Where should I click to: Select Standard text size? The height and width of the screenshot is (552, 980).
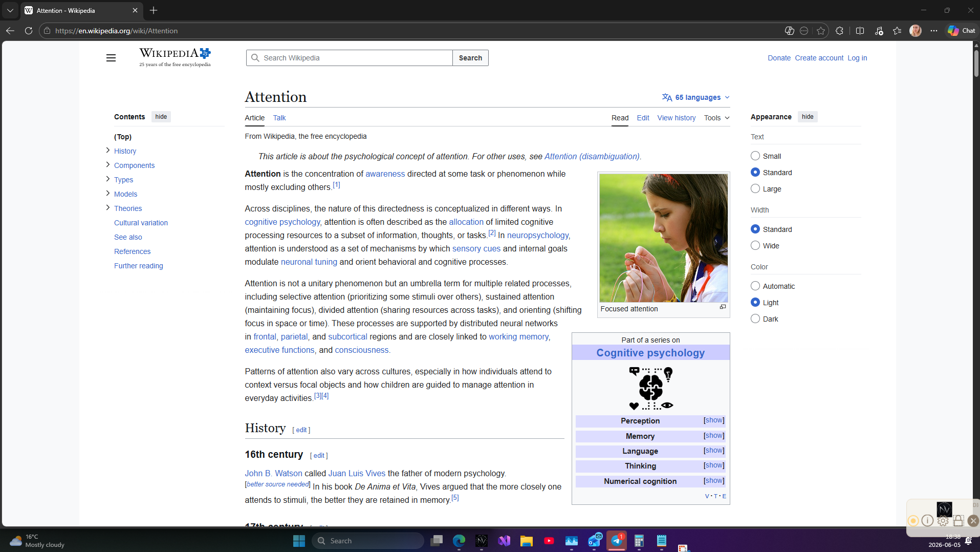[x=755, y=172]
